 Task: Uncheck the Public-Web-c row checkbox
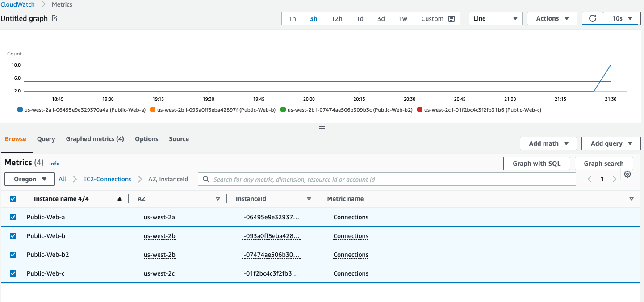click(13, 273)
